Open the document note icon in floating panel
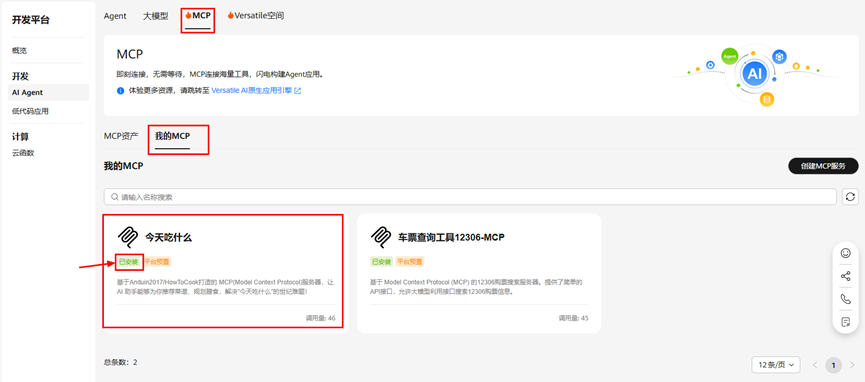 845,321
